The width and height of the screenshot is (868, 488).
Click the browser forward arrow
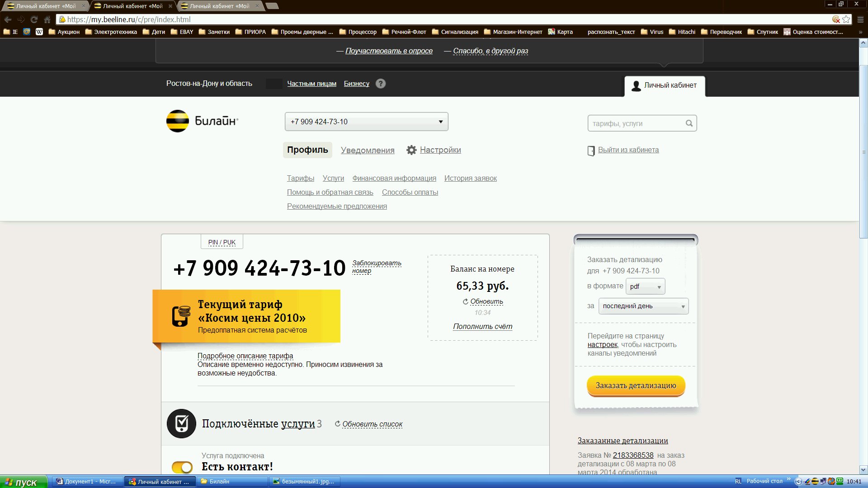pos(21,19)
